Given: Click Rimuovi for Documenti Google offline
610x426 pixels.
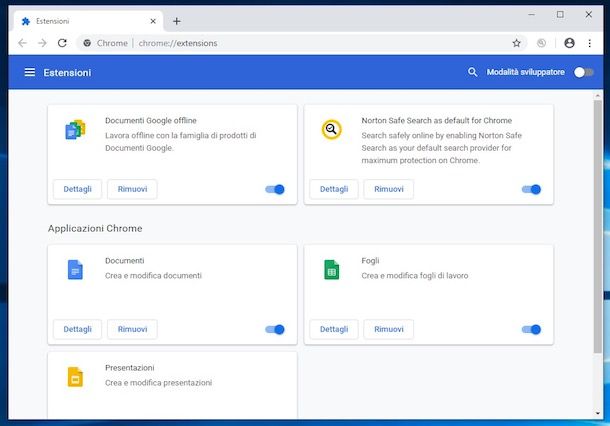Looking at the screenshot, I should coord(132,189).
